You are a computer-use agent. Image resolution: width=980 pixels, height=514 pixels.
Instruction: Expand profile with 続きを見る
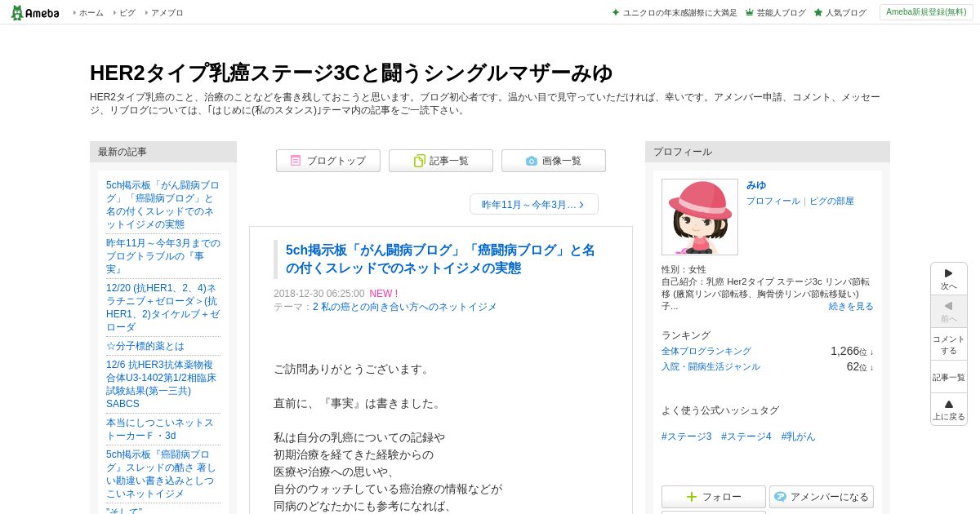point(851,306)
